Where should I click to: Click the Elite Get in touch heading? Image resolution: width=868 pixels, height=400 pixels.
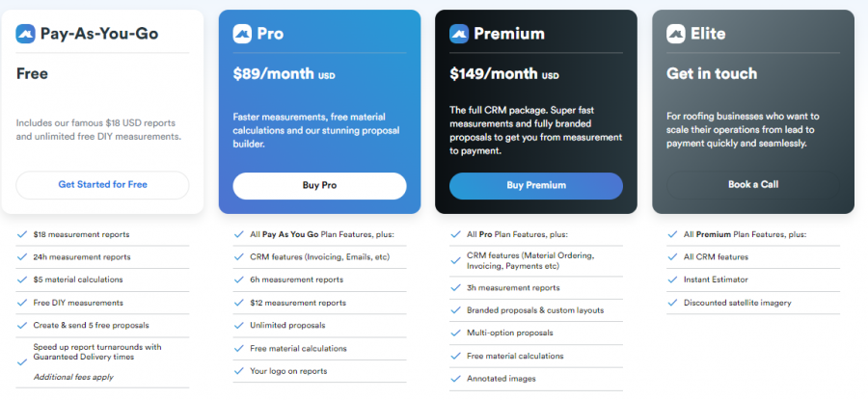click(712, 73)
